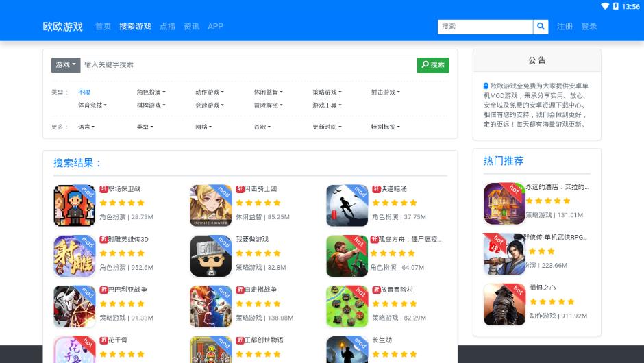
Task: Open the 侠道暗涌 game icon
Action: point(347,205)
